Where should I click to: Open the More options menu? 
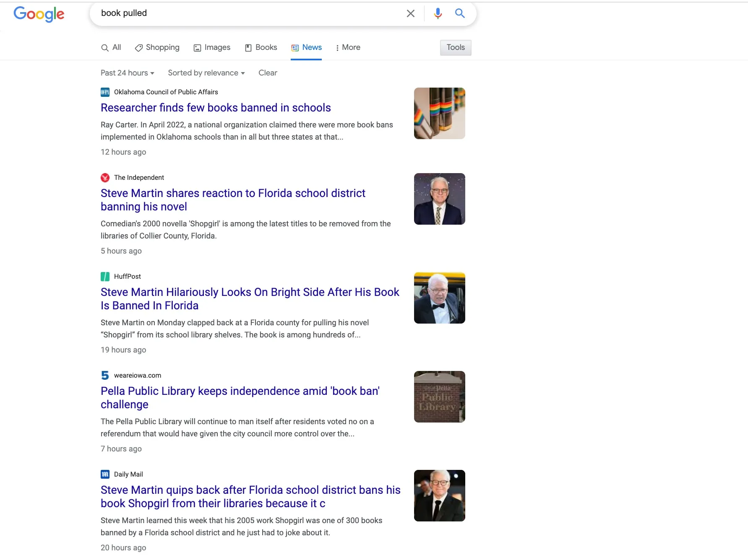click(x=348, y=47)
